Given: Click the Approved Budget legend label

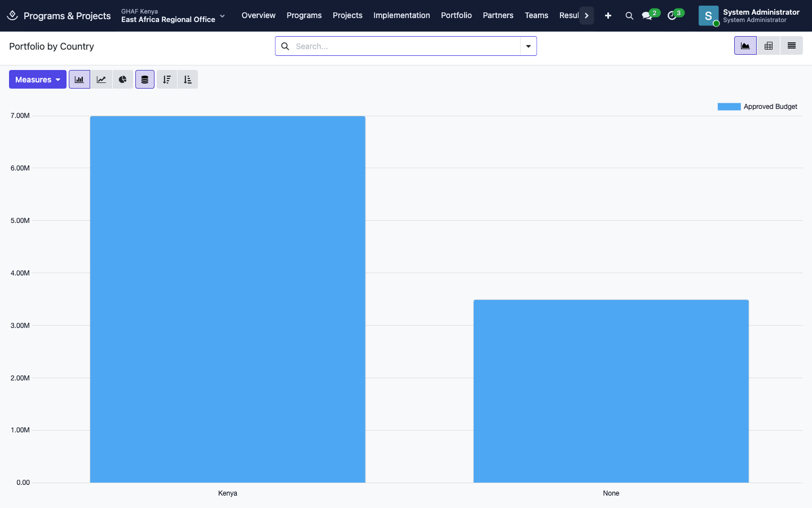Looking at the screenshot, I should tap(770, 107).
